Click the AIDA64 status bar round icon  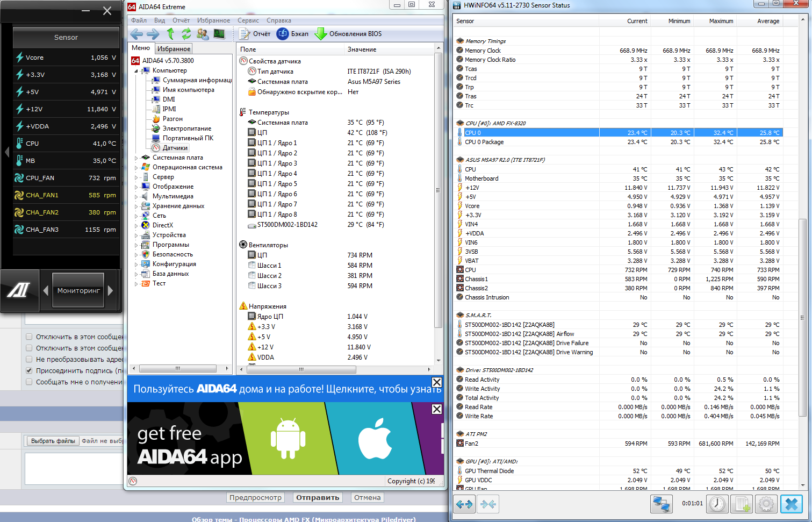(133, 481)
